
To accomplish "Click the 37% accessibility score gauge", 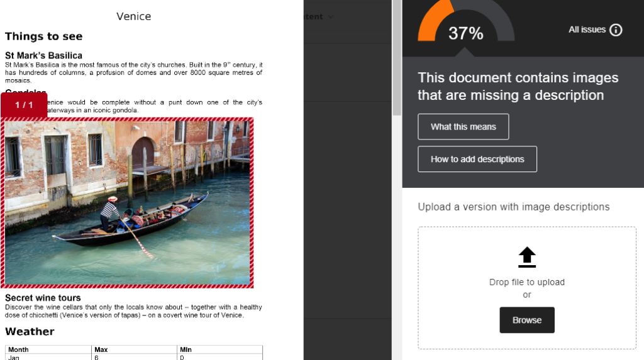I will coord(466,23).
